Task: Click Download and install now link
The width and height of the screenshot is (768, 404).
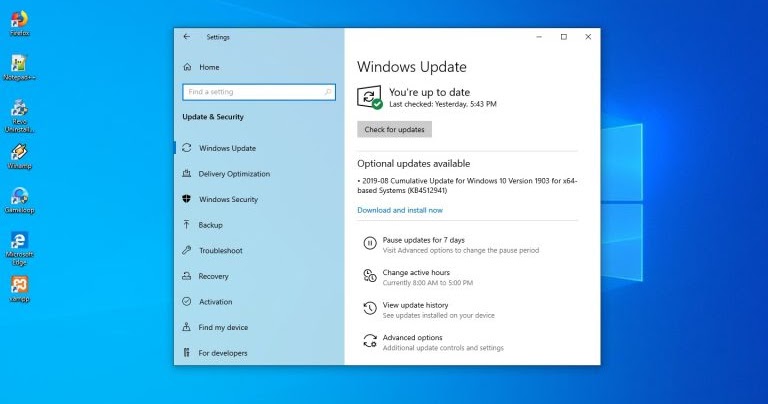Action: [400, 210]
